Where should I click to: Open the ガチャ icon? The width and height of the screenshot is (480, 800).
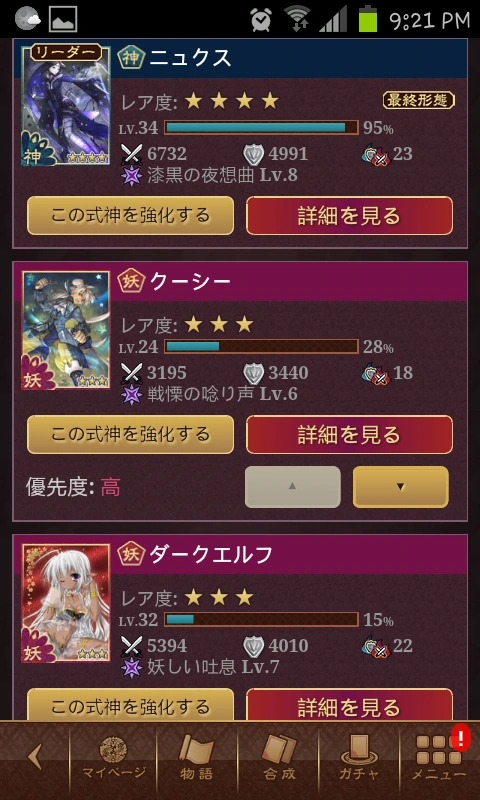point(358,758)
